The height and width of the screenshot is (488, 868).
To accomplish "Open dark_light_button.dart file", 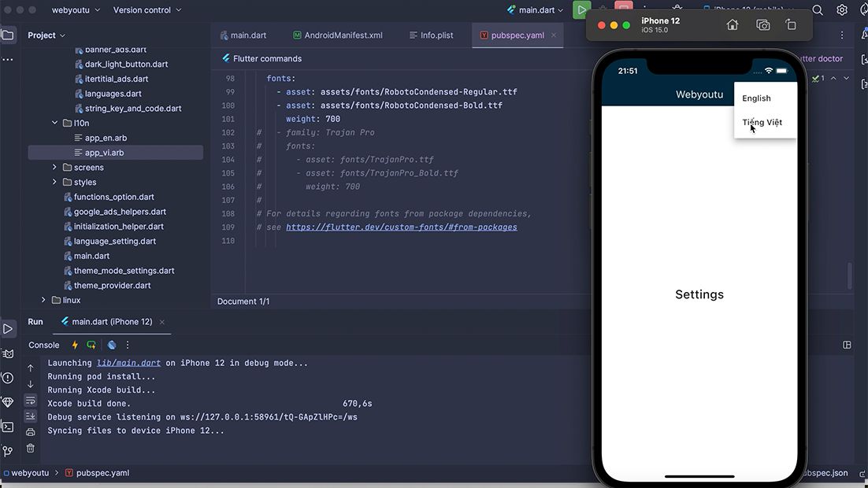I will (121, 65).
